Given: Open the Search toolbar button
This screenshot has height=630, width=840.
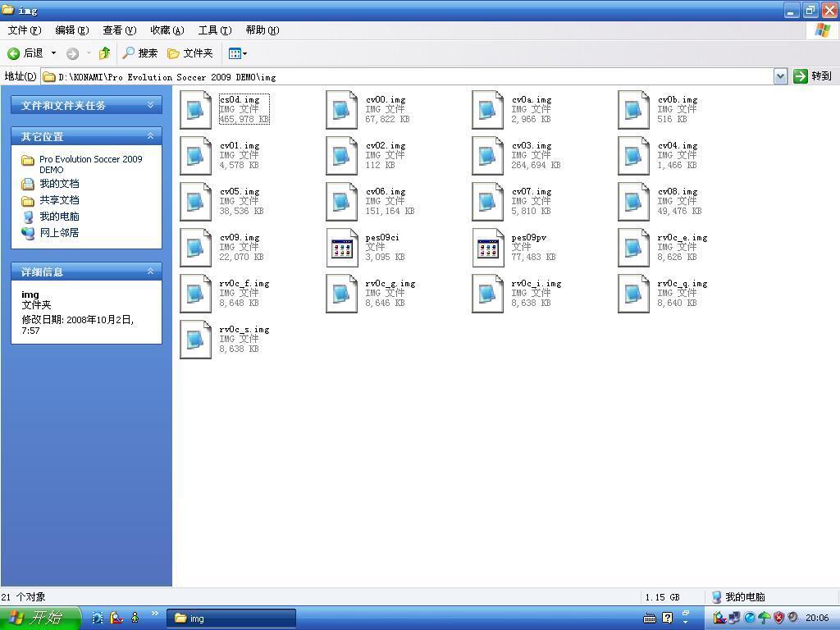Looking at the screenshot, I should tap(139, 53).
